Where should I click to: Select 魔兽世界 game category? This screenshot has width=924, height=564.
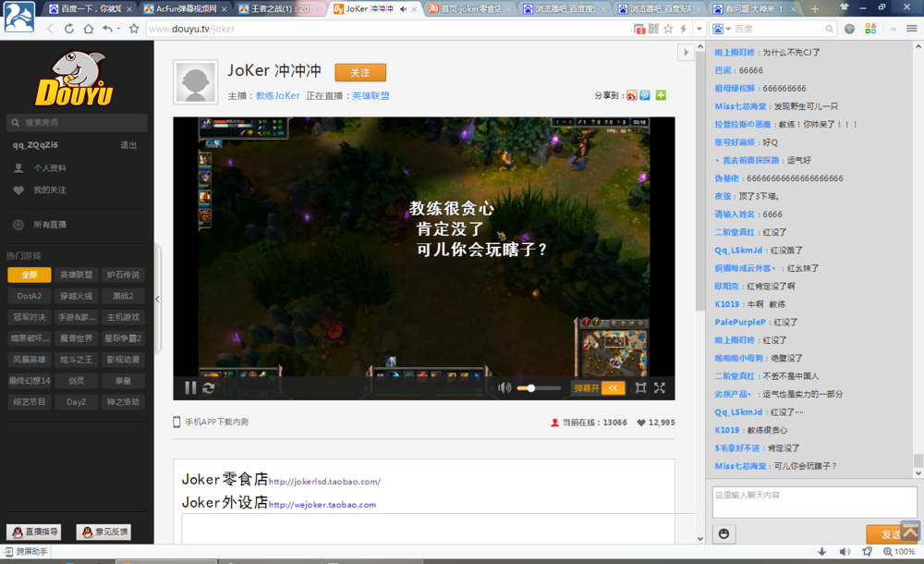(x=76, y=338)
